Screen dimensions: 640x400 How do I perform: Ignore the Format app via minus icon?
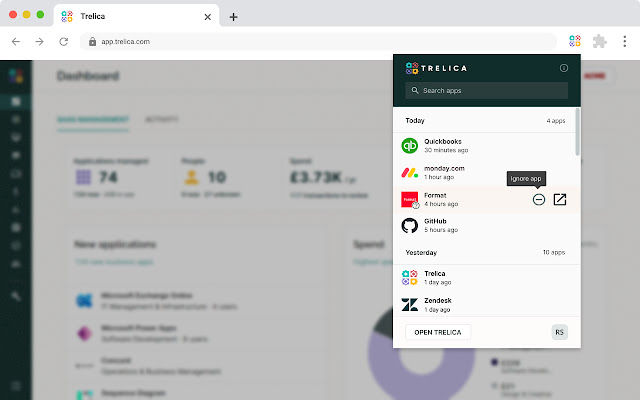[x=539, y=199]
